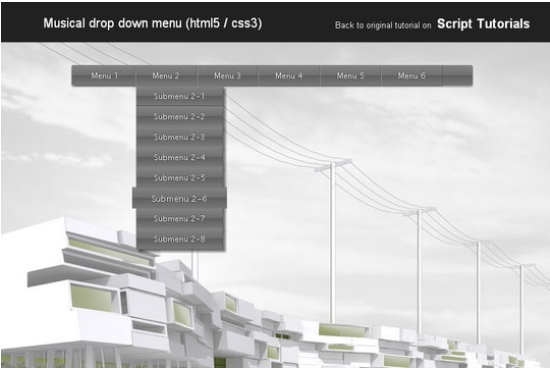Viewport: 550px width, 370px height.
Task: Click the Menu 4 item
Action: [289, 75]
